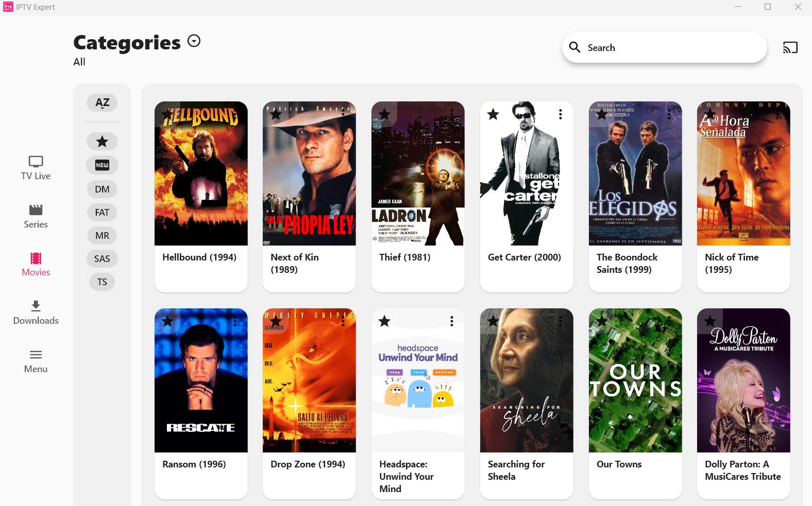Click the 'Ransom (1996)' title
This screenshot has width=812, height=506.
[x=194, y=464]
